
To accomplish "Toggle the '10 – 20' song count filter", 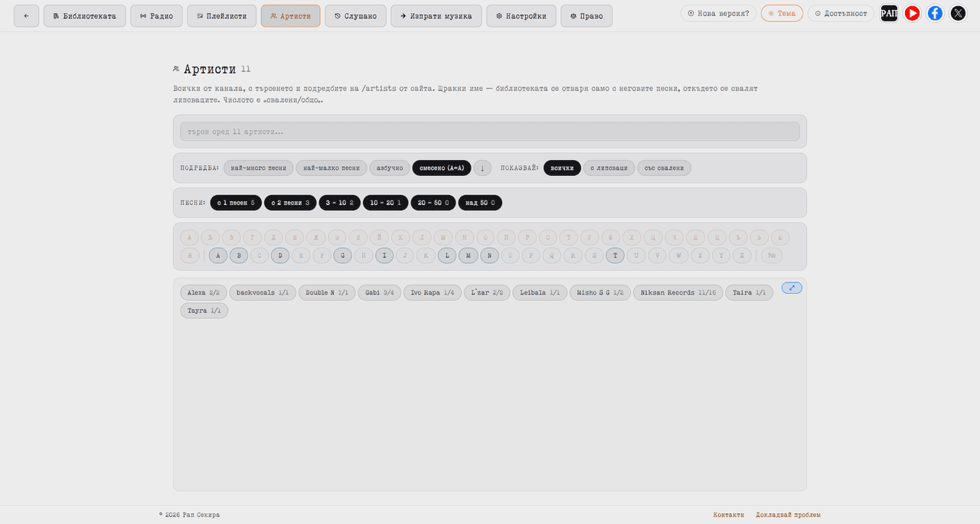I will point(385,203).
